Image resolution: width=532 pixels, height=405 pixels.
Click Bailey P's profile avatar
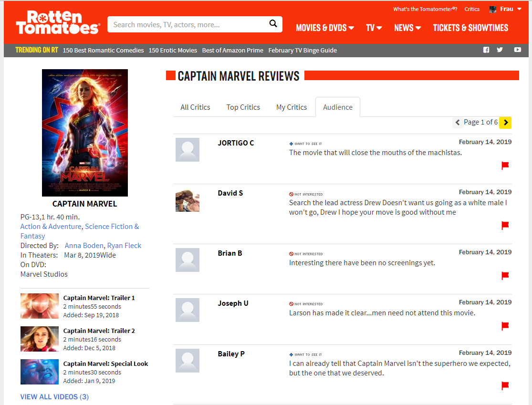tap(188, 361)
